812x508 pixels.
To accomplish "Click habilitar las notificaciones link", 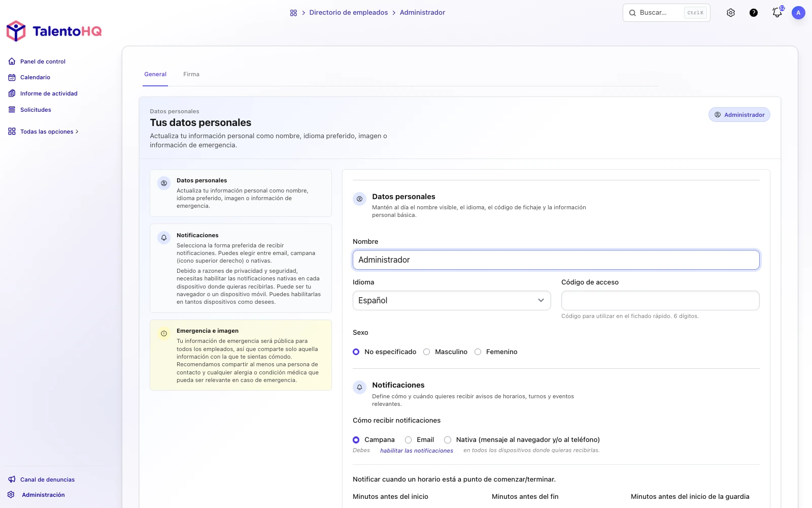I will (417, 451).
